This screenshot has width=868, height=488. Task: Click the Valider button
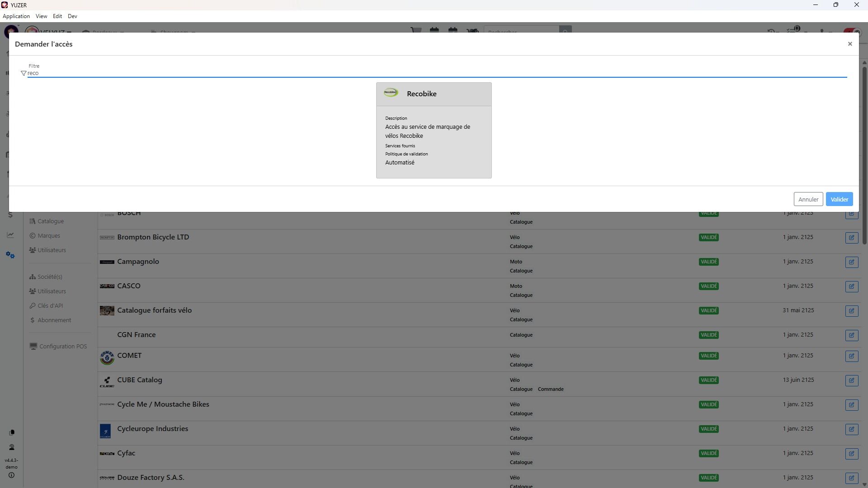[x=839, y=199]
